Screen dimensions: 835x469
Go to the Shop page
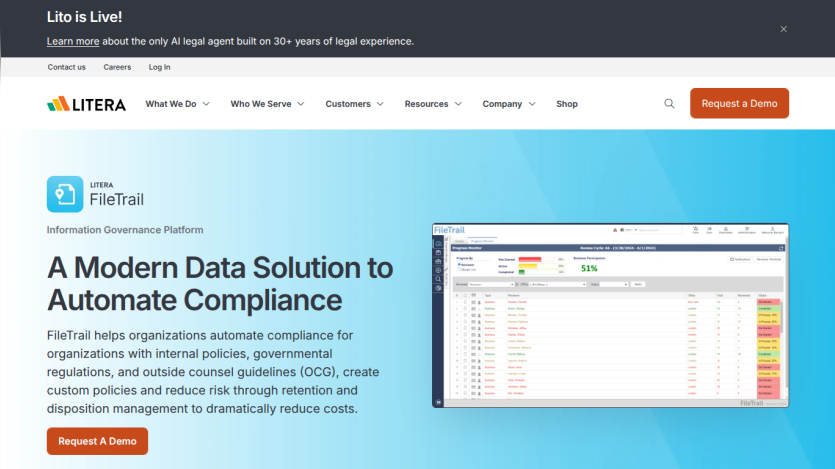[567, 104]
